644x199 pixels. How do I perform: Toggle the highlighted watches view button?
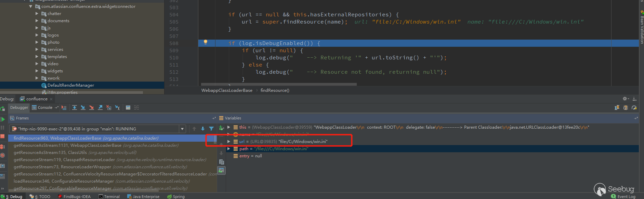coord(222,170)
